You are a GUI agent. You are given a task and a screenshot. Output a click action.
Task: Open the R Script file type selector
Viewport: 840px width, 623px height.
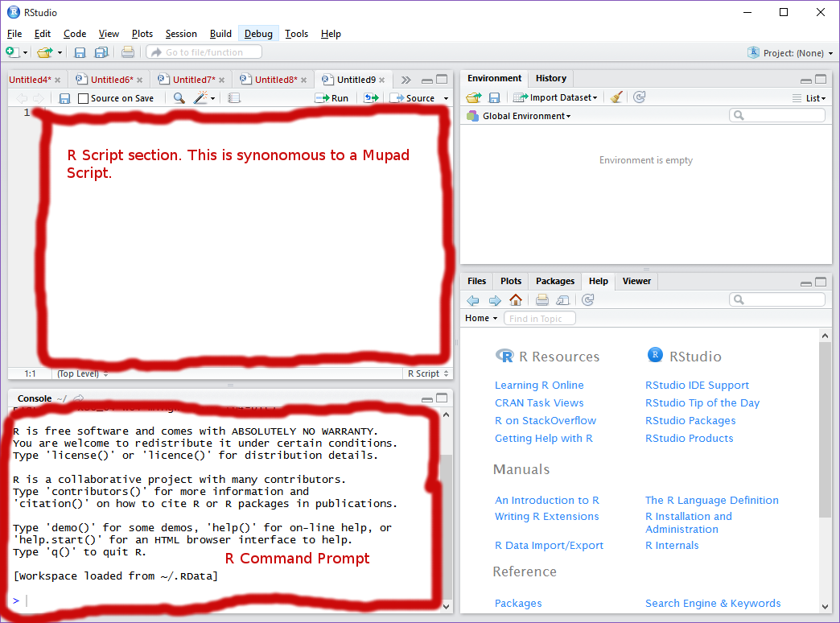click(x=428, y=373)
